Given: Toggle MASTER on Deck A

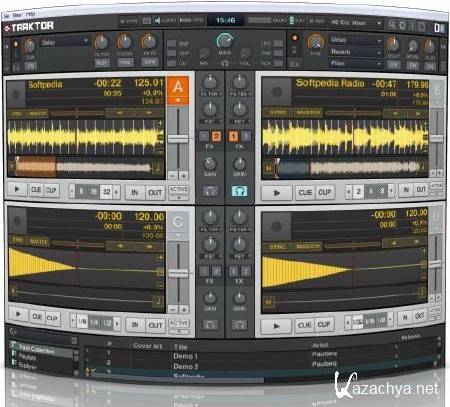Looking at the screenshot, I should [x=38, y=114].
